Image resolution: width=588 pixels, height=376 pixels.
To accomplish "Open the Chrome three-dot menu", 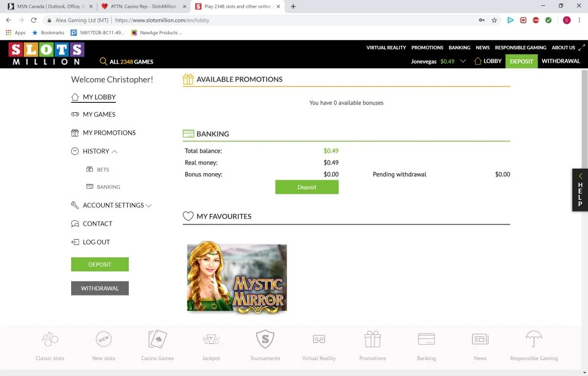I will coord(579,20).
